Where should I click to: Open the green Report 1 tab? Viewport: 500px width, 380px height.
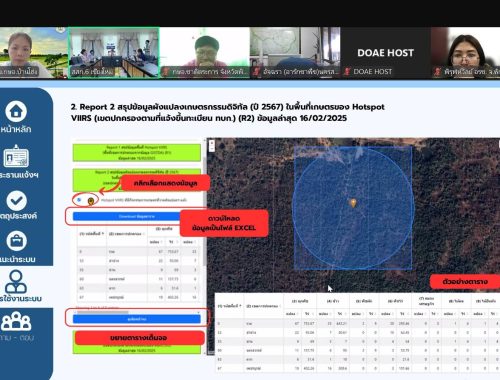(137, 153)
